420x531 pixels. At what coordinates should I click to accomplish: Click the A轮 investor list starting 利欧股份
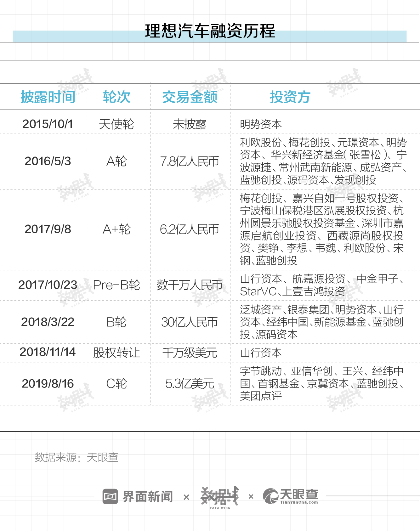click(x=323, y=161)
